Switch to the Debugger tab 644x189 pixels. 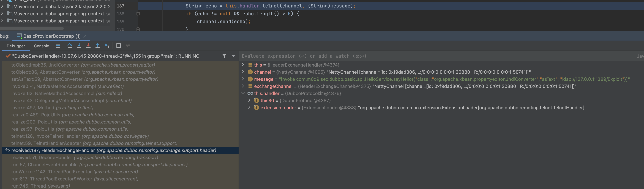tap(16, 46)
